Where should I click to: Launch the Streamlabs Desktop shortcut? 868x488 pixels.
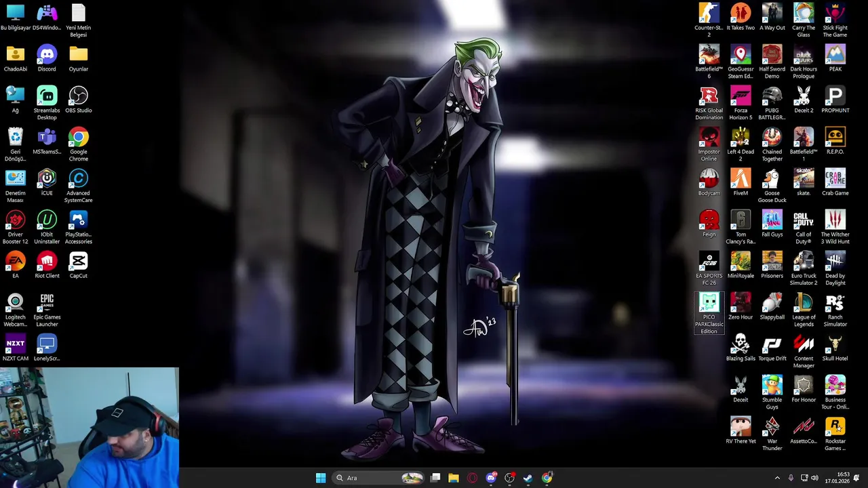point(47,103)
